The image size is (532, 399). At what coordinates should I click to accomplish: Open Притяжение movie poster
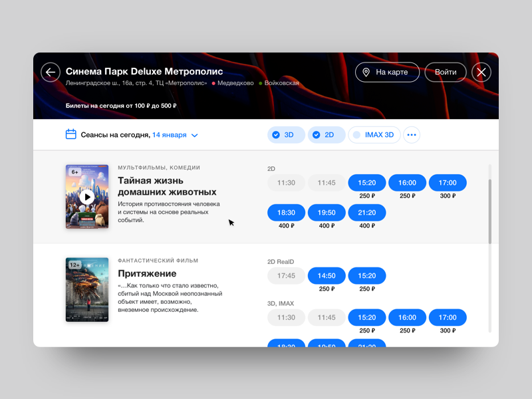pos(87,289)
